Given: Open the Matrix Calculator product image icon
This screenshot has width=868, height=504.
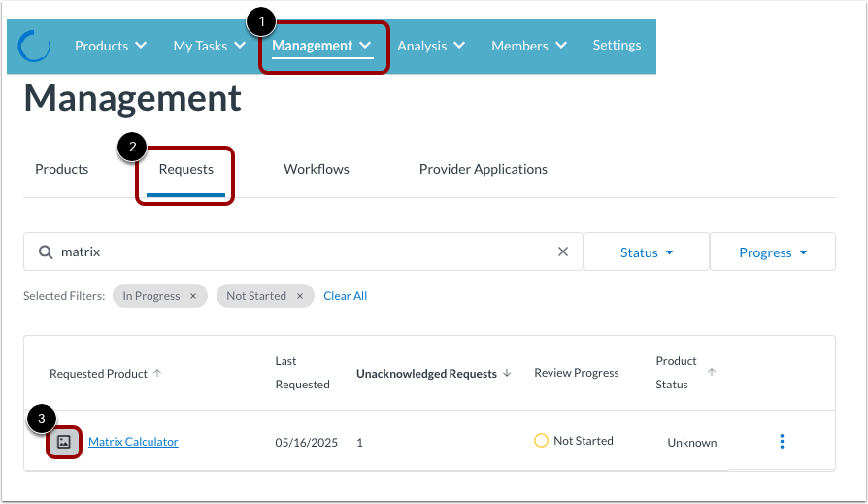Looking at the screenshot, I should coord(64,442).
